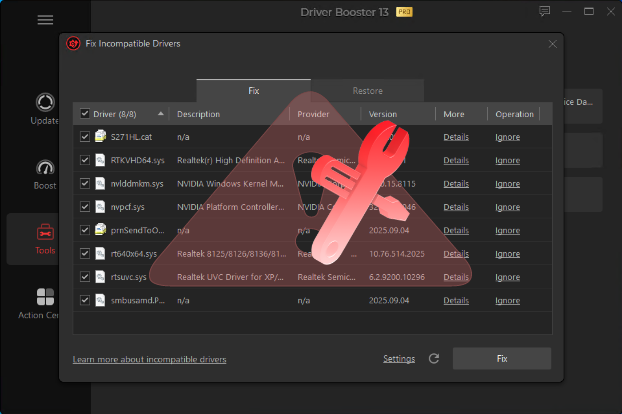Open the Boost speedometer icon

(45, 168)
